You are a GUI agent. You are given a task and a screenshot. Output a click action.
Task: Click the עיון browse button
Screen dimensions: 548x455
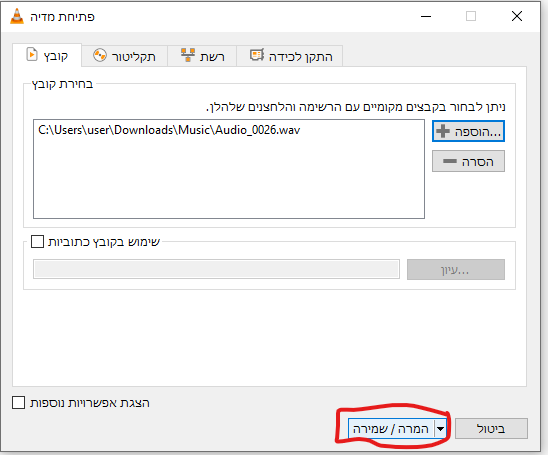(x=456, y=269)
